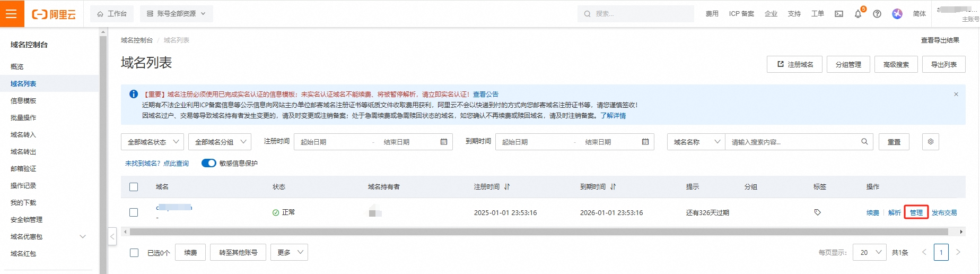Open the 全部域名状态 dropdown

pyautogui.click(x=152, y=142)
